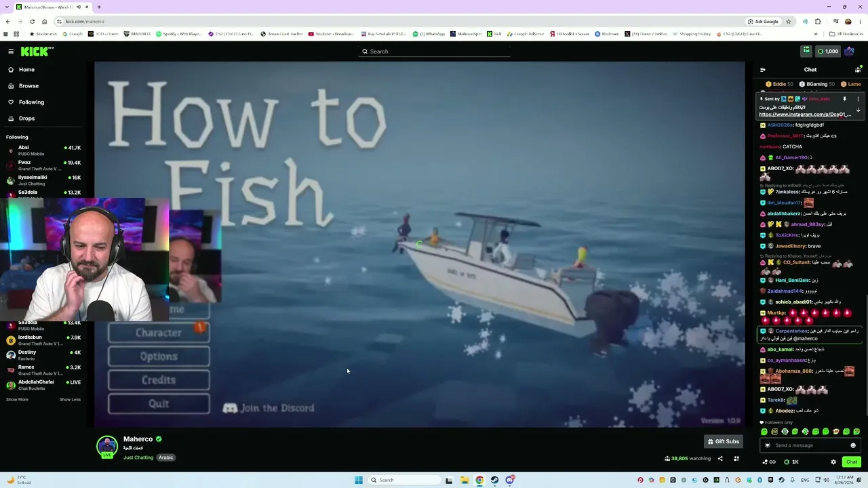Click the Gift Subs button
The image size is (868, 488).
pyautogui.click(x=724, y=441)
